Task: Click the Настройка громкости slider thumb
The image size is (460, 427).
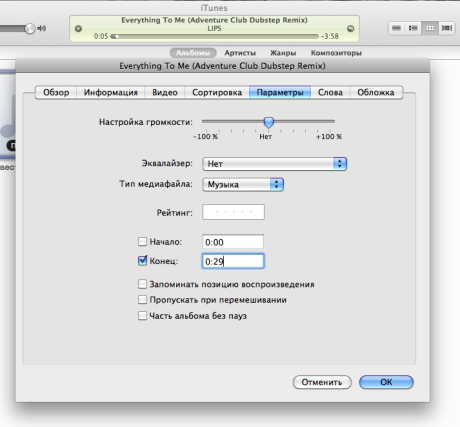Action: coord(269,122)
